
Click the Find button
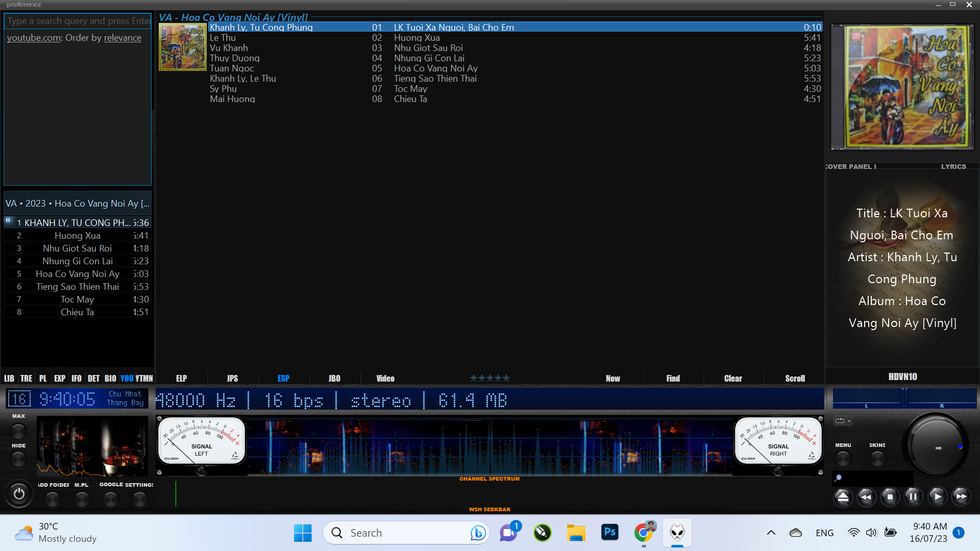point(673,378)
